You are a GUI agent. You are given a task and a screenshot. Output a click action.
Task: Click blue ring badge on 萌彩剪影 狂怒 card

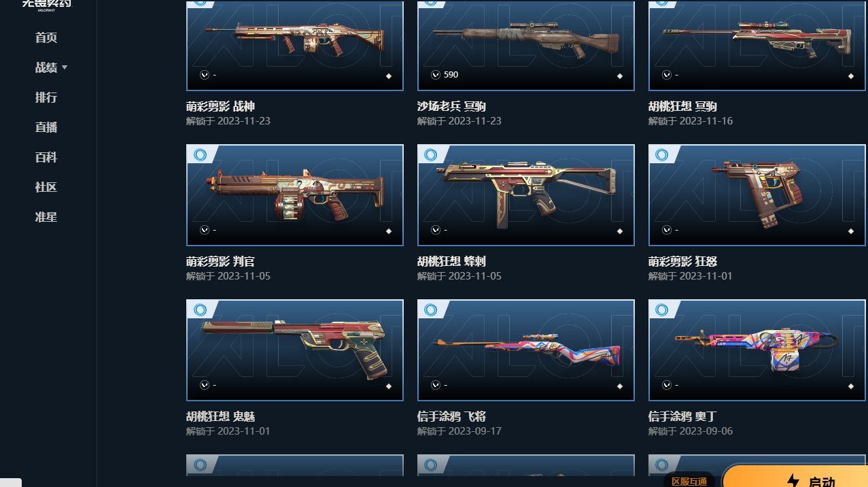tap(662, 155)
